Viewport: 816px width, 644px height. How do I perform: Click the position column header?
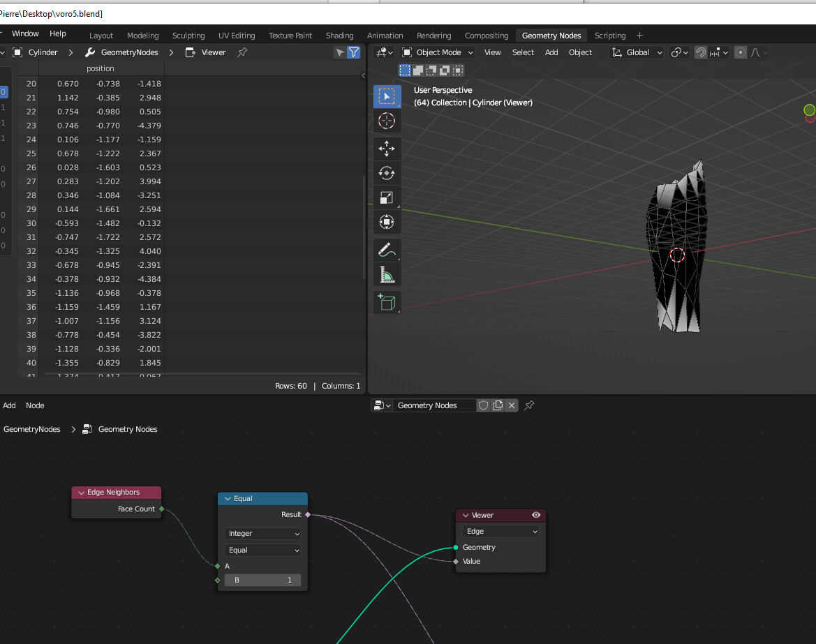[101, 68]
